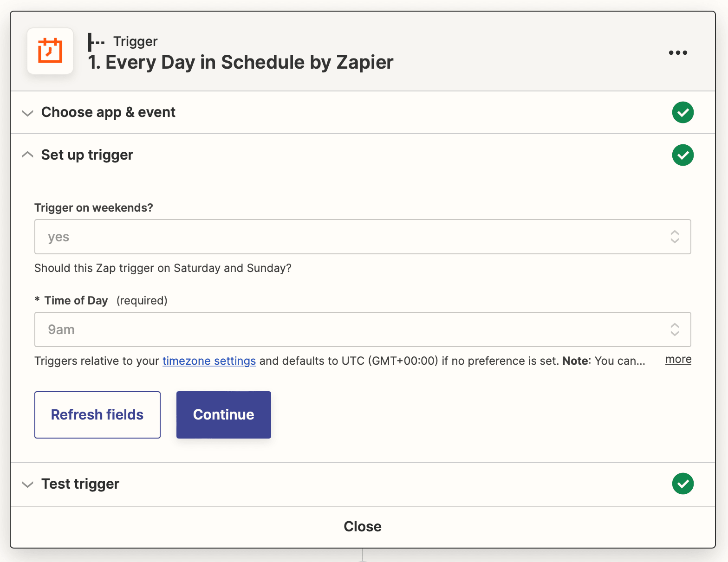Viewport: 728px width, 562px height.
Task: Click the Schedule by Zapier calendar icon
Action: click(50, 51)
